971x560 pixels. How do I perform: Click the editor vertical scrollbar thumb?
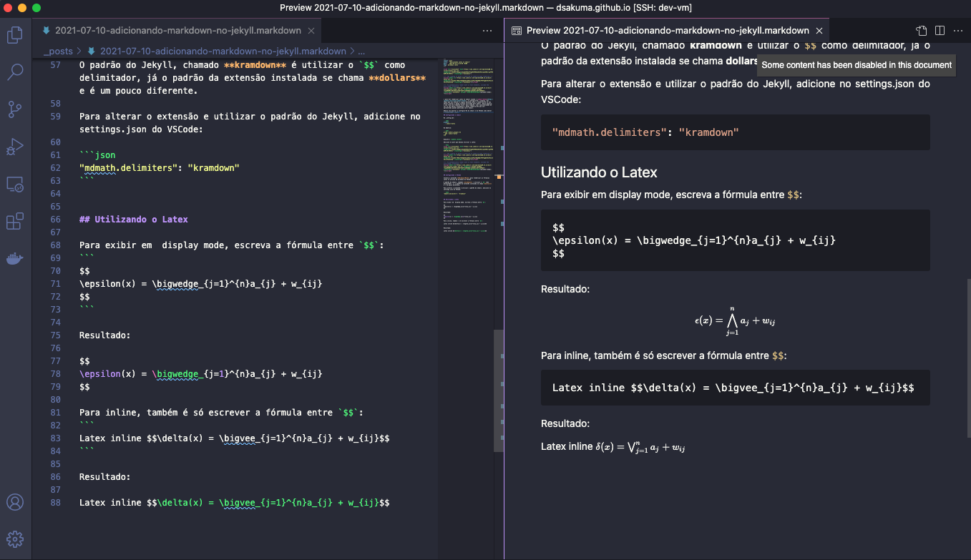click(499, 390)
